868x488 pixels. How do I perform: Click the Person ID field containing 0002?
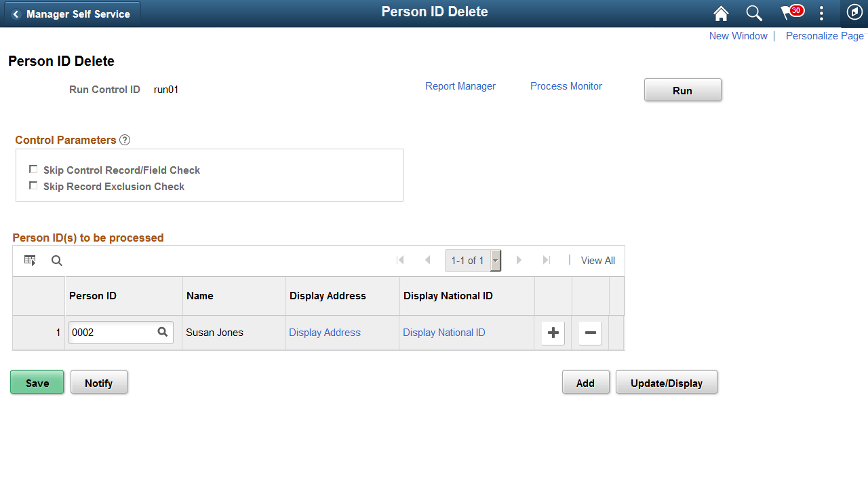112,333
